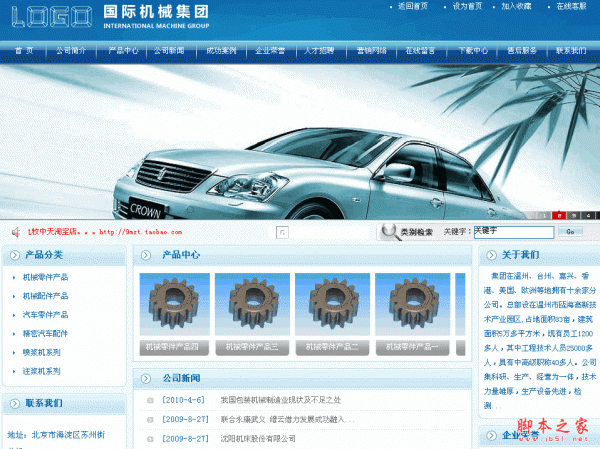Open news 联合永康武义 缙云借力发展成功融入
This screenshot has height=449, width=600.
287,420
